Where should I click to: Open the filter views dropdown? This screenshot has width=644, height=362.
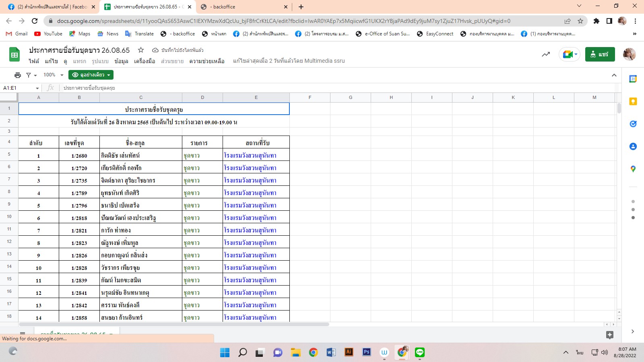click(x=31, y=75)
